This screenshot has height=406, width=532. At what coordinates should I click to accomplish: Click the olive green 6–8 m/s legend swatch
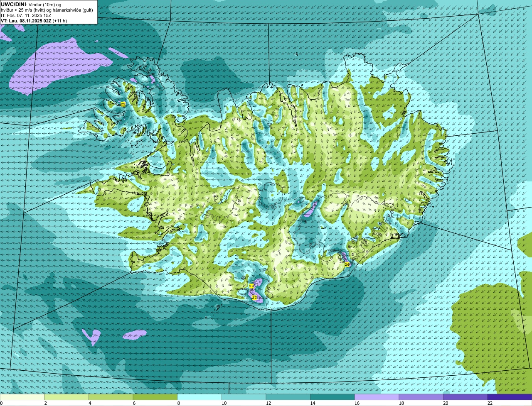pyautogui.click(x=155, y=397)
